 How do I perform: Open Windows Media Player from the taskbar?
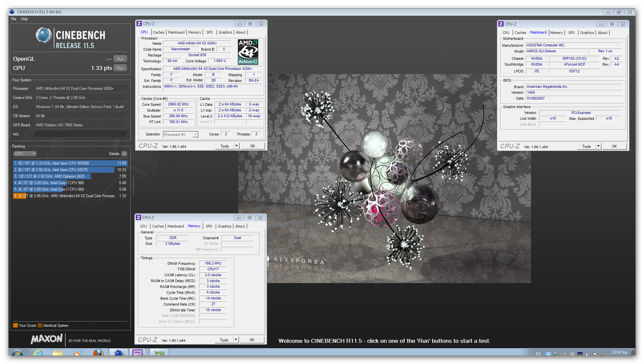77,353
